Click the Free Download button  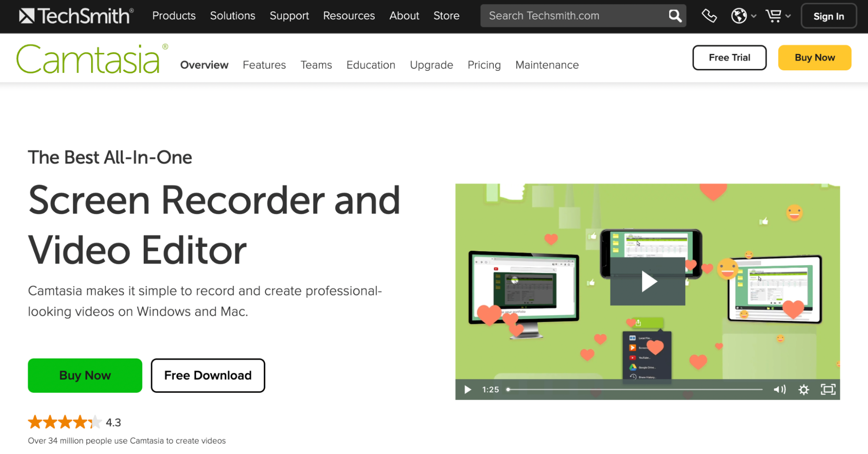(x=208, y=375)
